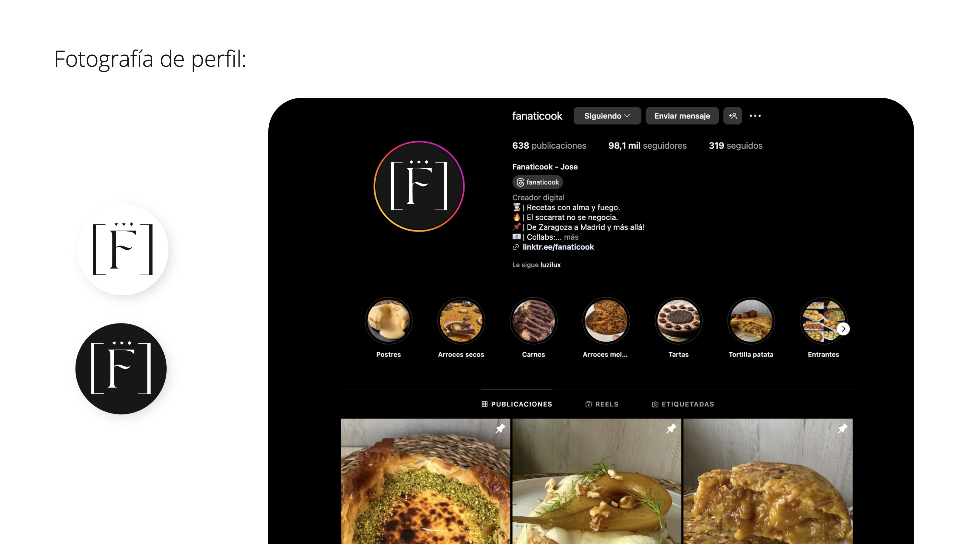Switch to the Etiquetadas tab
The height and width of the screenshot is (544, 980).
point(683,404)
